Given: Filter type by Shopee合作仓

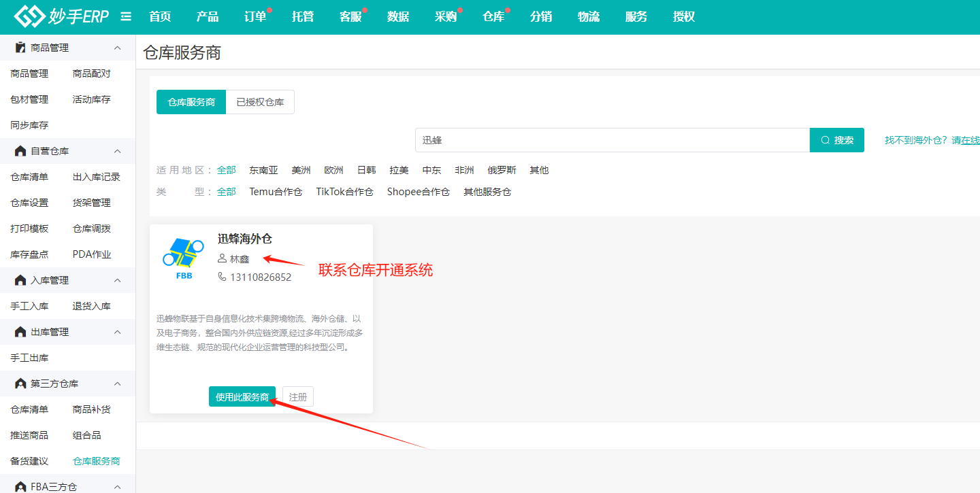Looking at the screenshot, I should (x=419, y=192).
